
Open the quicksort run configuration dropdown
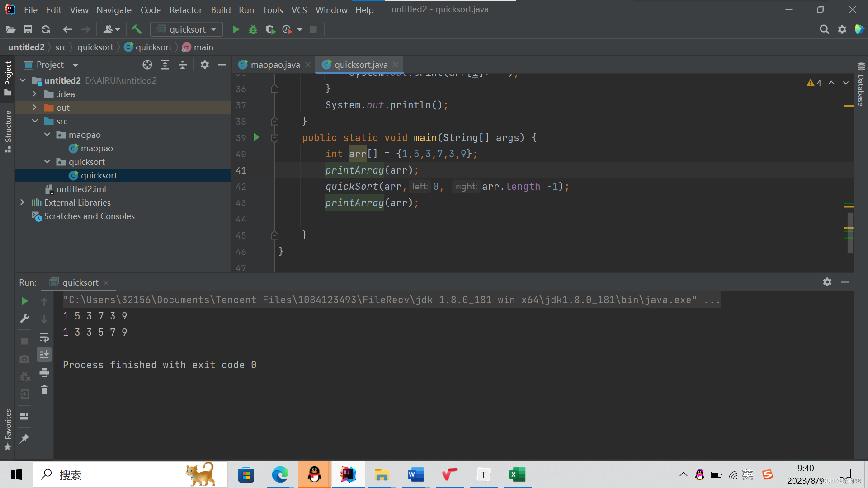[x=187, y=30]
